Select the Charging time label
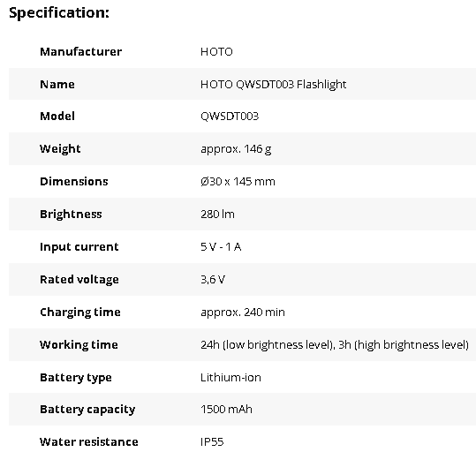476x452 pixels. (x=80, y=313)
